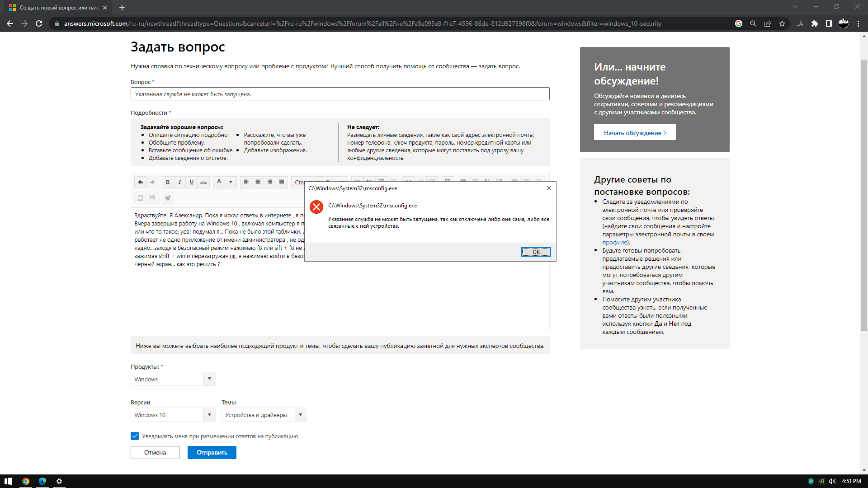Close the msconfig error dialog with X
Screen dimensions: 868x488
[549, 188]
